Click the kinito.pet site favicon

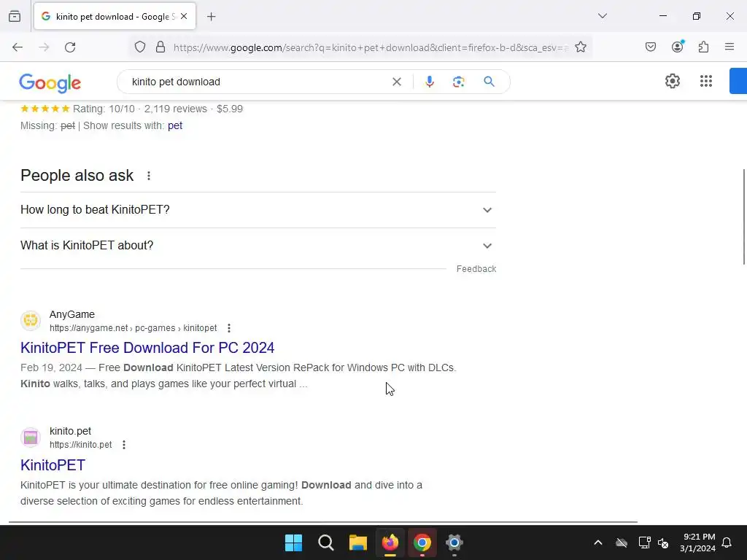[31, 437]
